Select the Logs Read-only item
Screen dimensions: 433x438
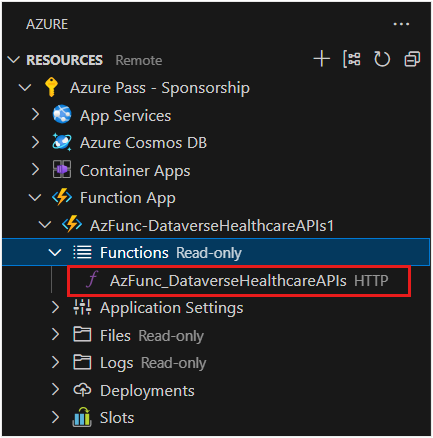(x=153, y=363)
